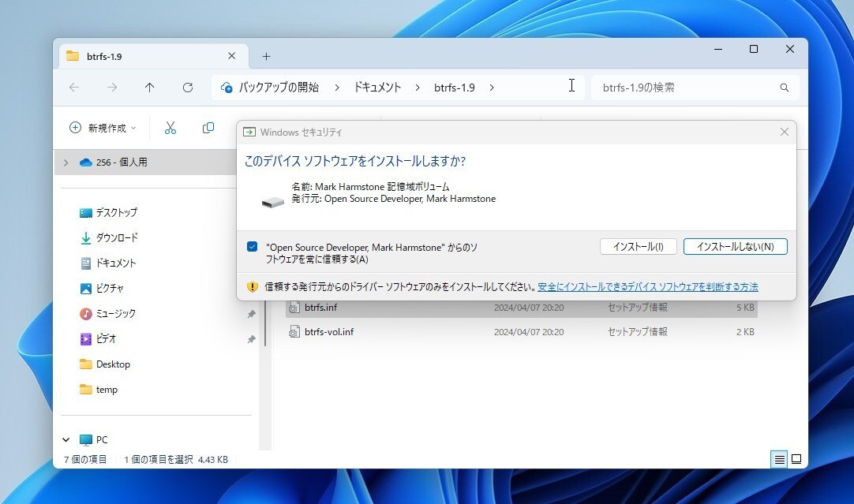Click the unpin icon next to ビデオ
This screenshot has height=504, width=854.
tap(250, 338)
